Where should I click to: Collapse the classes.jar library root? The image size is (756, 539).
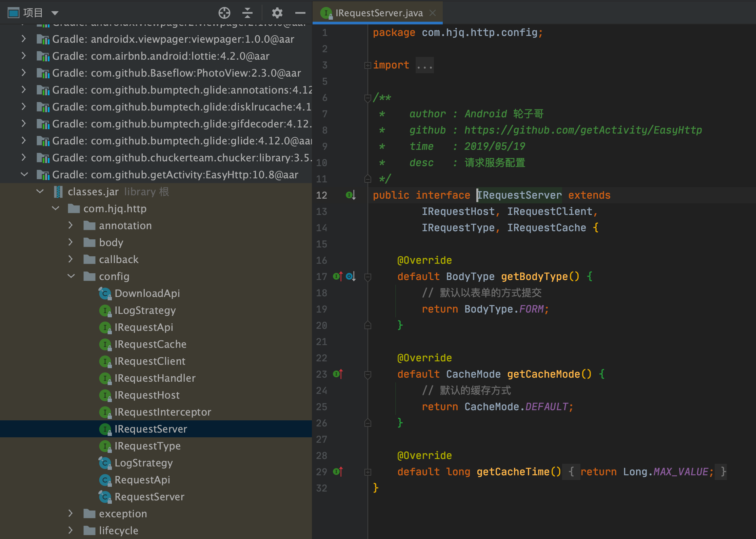pyautogui.click(x=40, y=192)
